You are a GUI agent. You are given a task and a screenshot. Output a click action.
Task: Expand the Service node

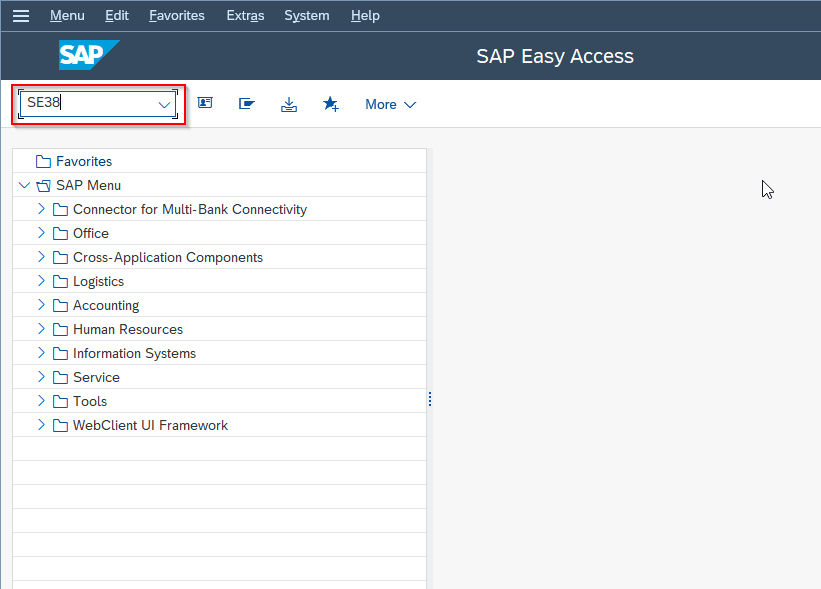point(41,377)
